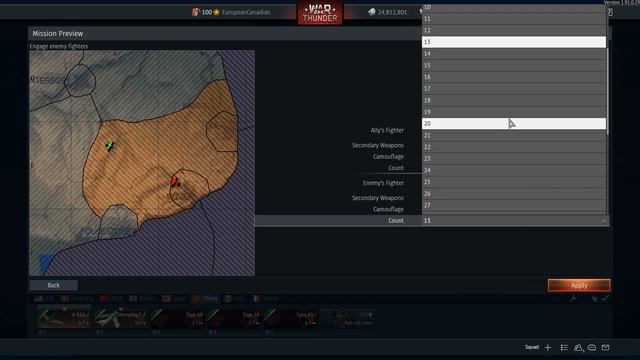Screen dimensions: 640x360
Task: Pick option 15 from the count list
Action: pyautogui.click(x=513, y=65)
